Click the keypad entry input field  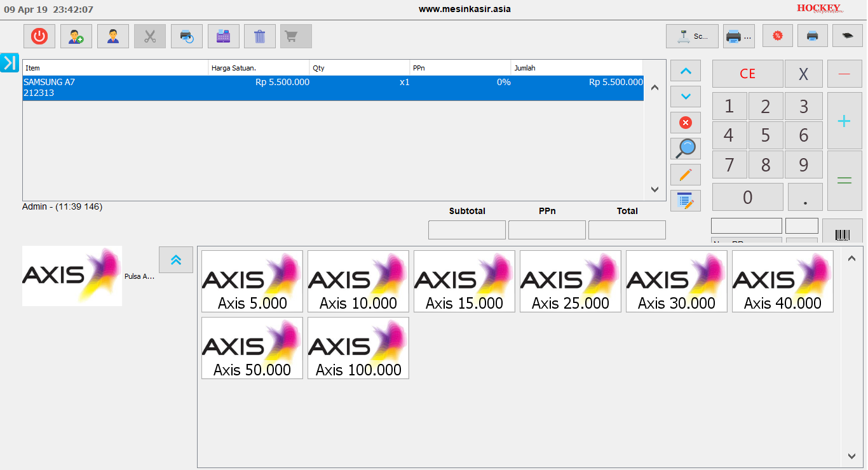(747, 225)
